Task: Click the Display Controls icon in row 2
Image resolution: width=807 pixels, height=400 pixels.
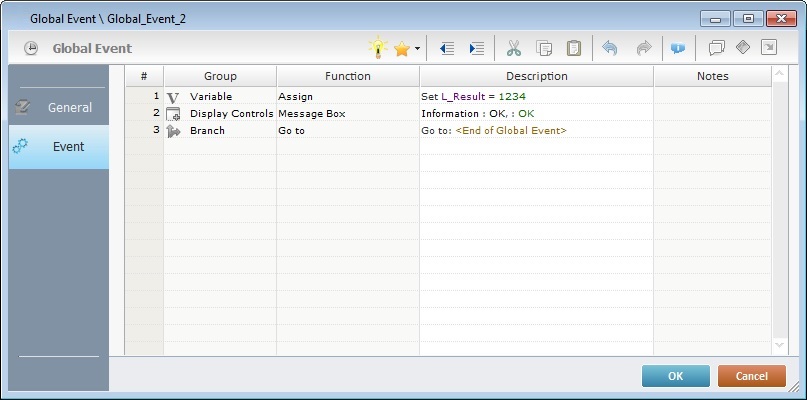Action: tap(173, 114)
